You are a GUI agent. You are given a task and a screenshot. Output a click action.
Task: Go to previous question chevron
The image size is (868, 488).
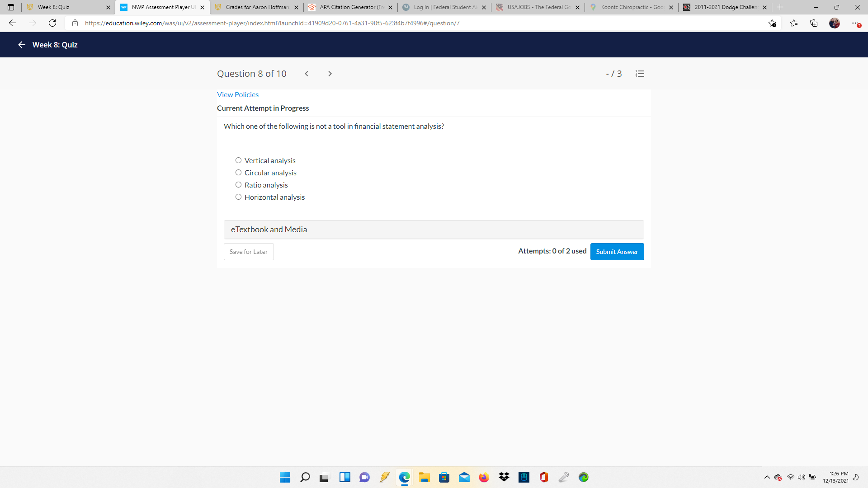pos(307,74)
